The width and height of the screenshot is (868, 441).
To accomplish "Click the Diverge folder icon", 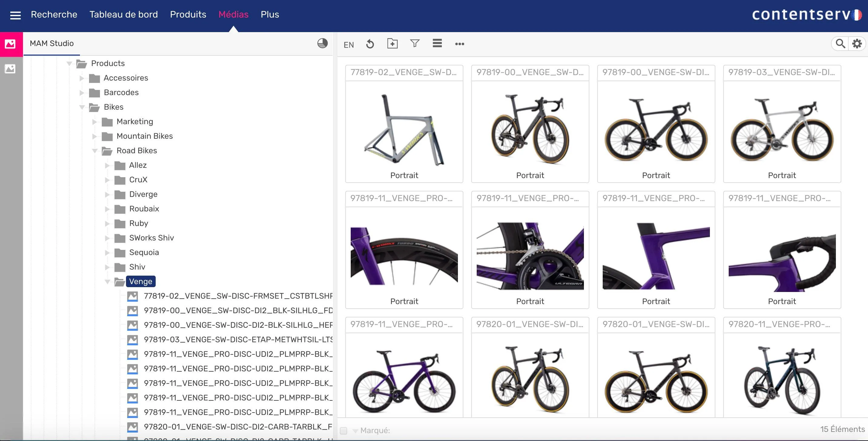I will coord(120,194).
